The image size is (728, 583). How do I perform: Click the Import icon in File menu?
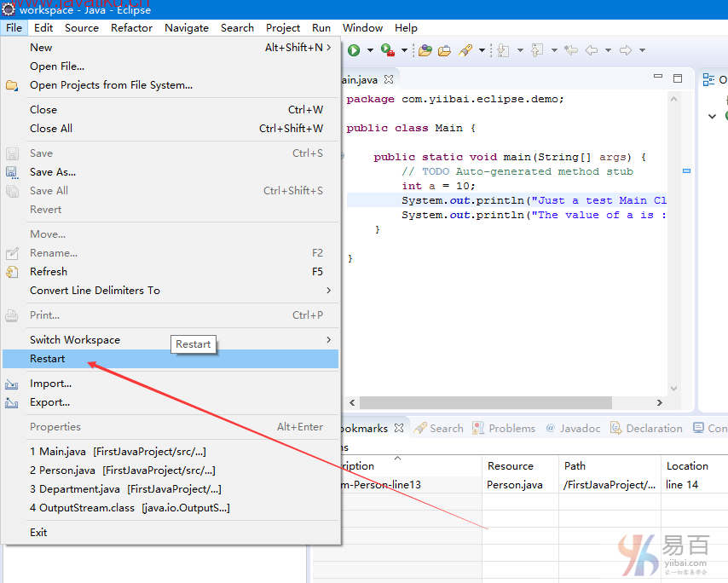[12, 384]
